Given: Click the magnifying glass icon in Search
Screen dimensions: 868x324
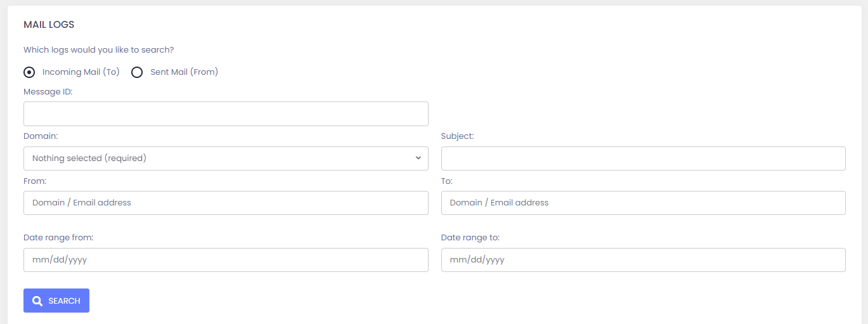Looking at the screenshot, I should (37, 301).
